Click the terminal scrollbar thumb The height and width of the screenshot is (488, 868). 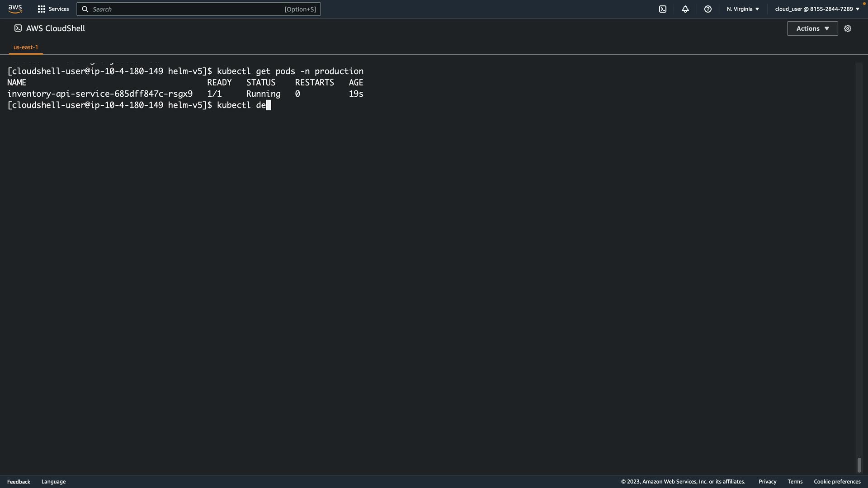859,465
